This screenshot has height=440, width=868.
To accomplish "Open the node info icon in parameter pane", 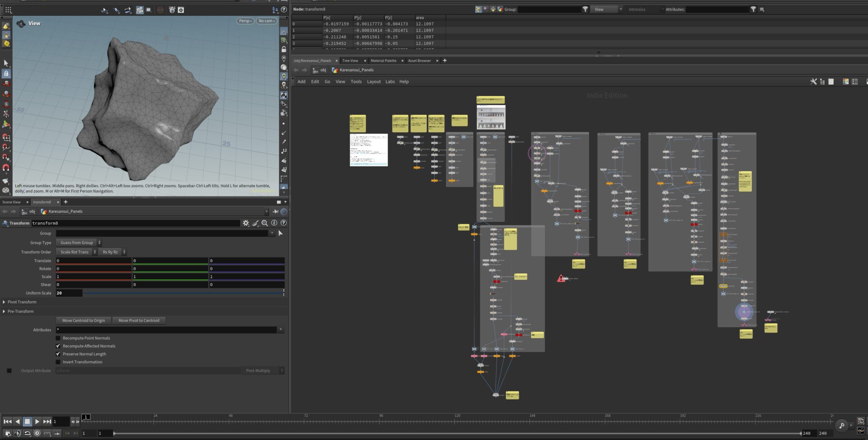I will click(274, 223).
